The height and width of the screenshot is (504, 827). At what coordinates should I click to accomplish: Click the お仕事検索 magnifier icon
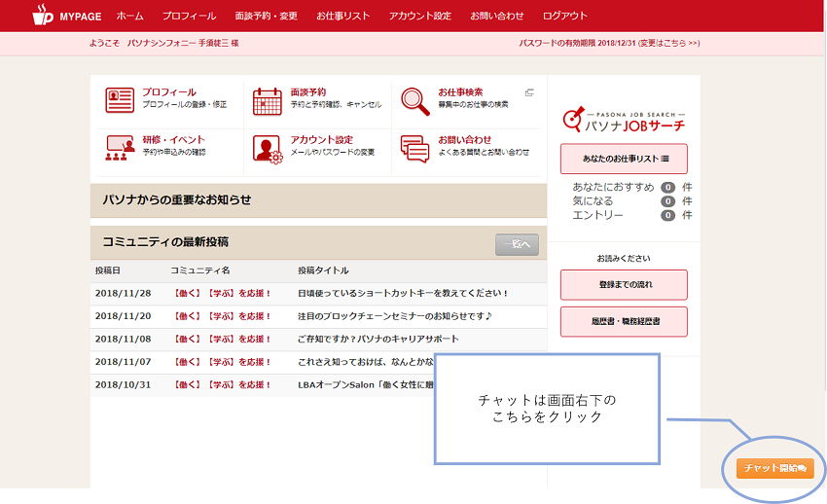415,101
